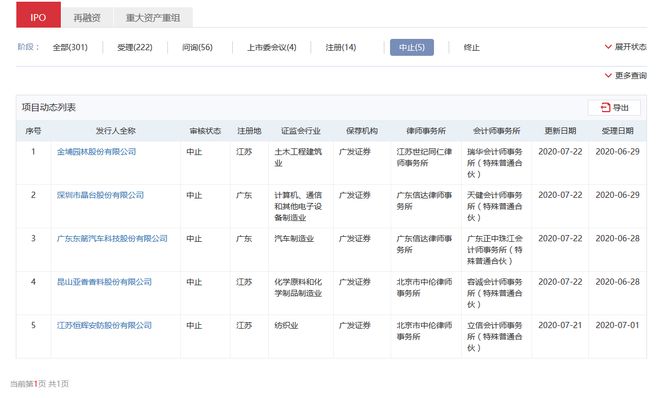660x398 pixels.
Task: Filter by 全部(301) stage
Action: 70,47
